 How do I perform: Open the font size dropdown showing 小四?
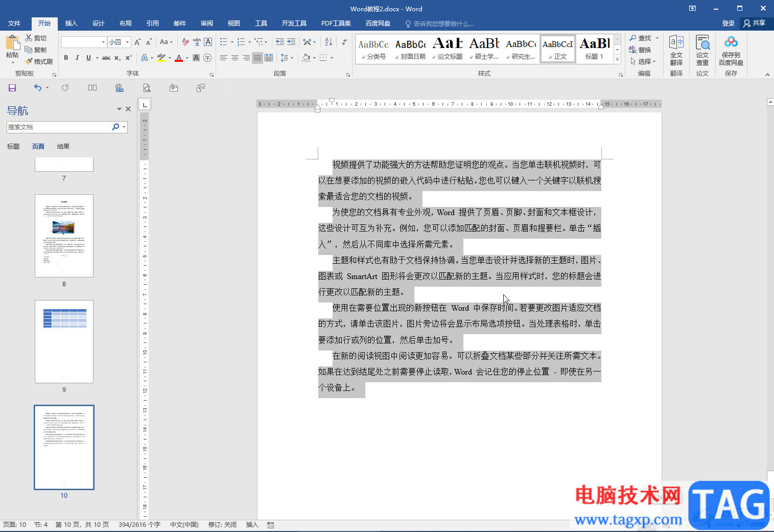point(128,42)
